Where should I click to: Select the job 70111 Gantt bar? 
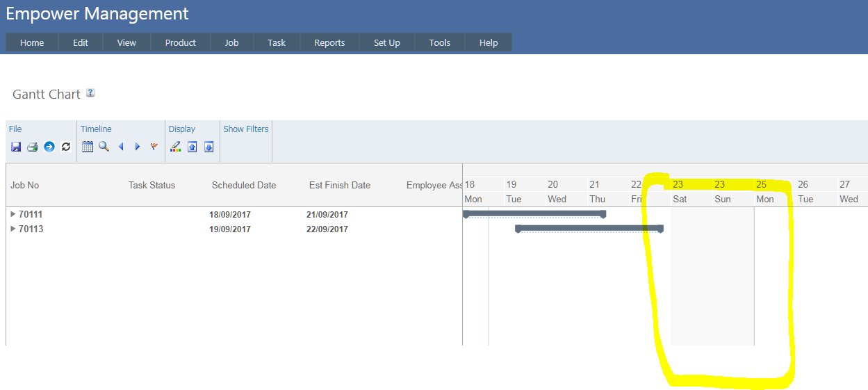coord(534,213)
